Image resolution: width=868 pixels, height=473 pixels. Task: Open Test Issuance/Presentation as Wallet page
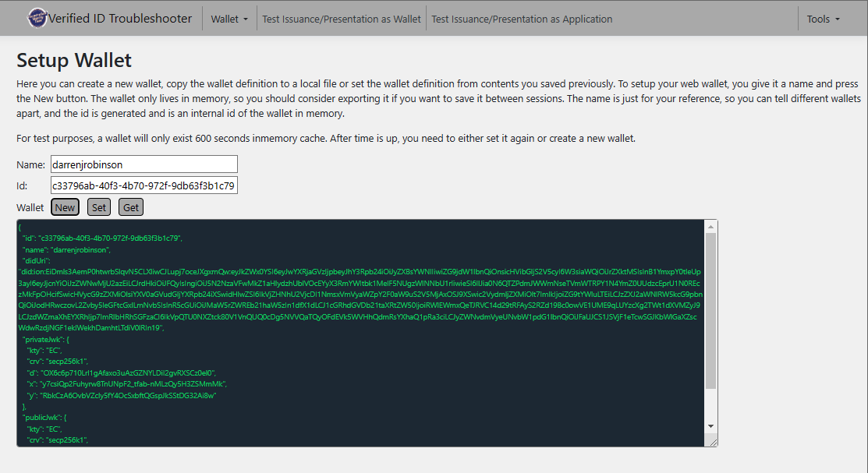tap(342, 19)
